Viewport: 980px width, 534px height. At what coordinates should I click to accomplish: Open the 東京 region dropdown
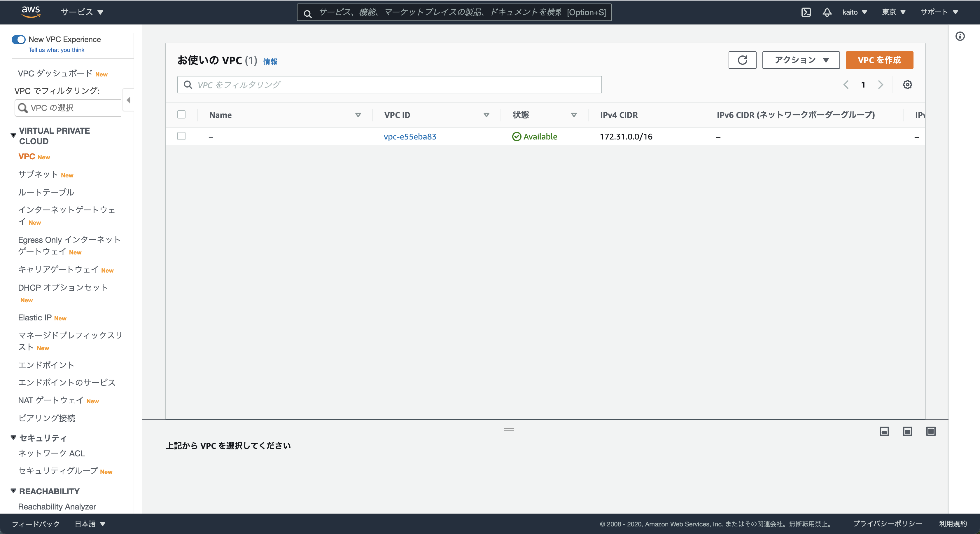(893, 12)
